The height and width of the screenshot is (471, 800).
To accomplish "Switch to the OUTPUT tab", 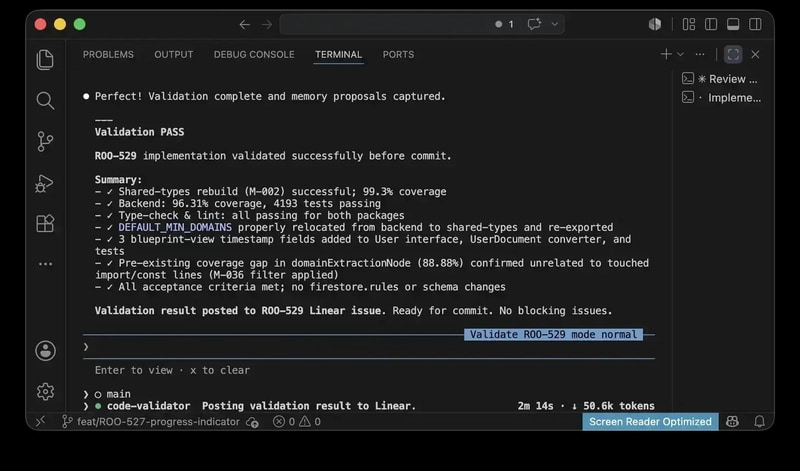I will point(173,55).
